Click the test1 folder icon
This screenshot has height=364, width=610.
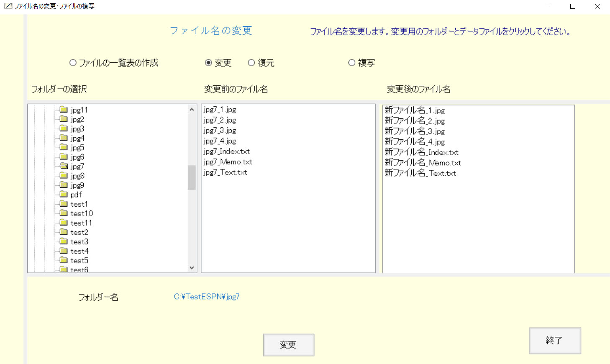click(x=64, y=204)
